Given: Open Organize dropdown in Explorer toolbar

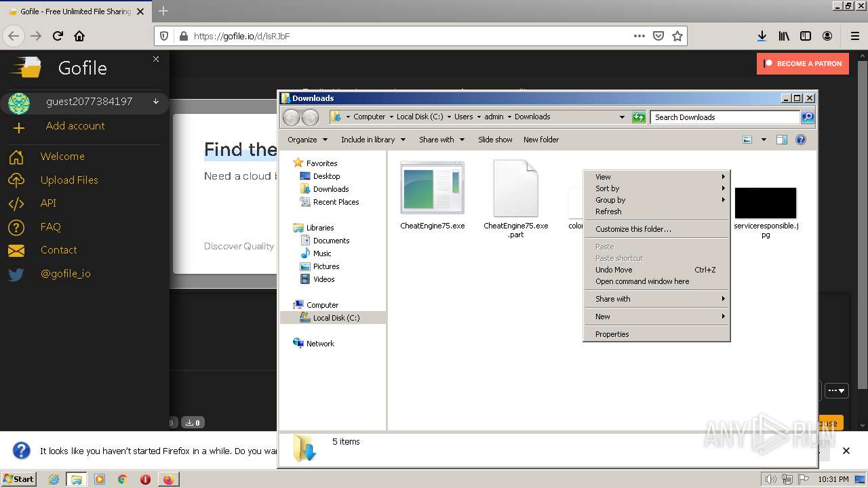Looking at the screenshot, I should pos(307,140).
